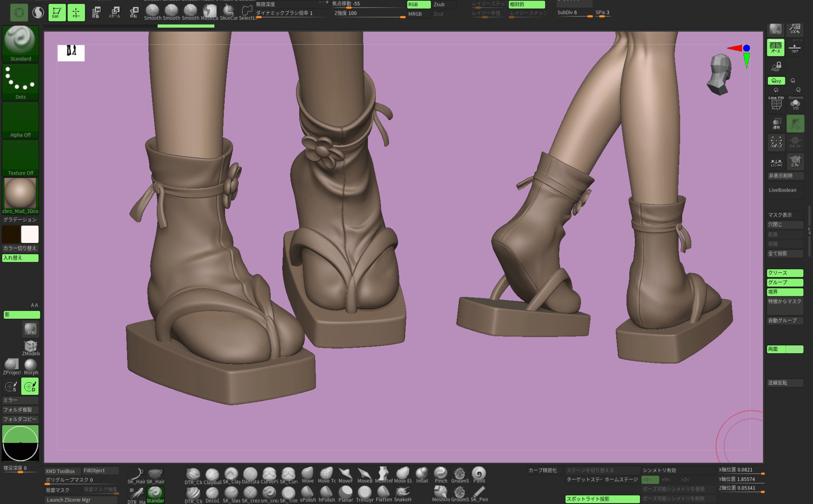This screenshot has width=813, height=504.
Task: Click the LiveBoolean button
Action: click(785, 190)
